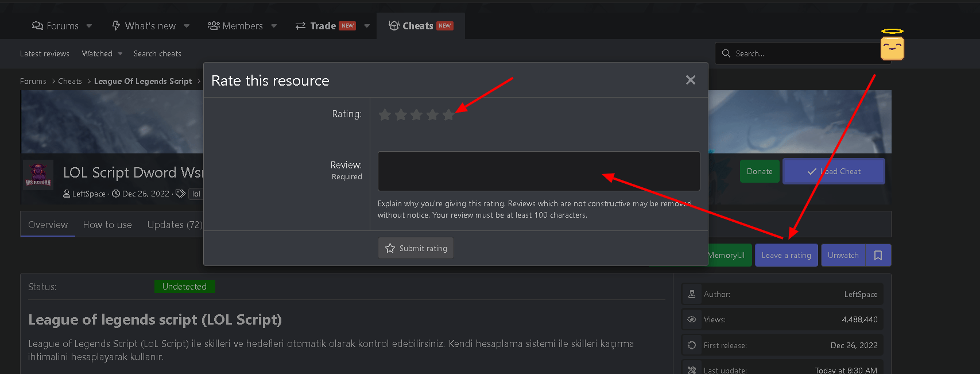This screenshot has width=980, height=374.
Task: Click the star icon on Submit rating
Action: pyautogui.click(x=390, y=248)
